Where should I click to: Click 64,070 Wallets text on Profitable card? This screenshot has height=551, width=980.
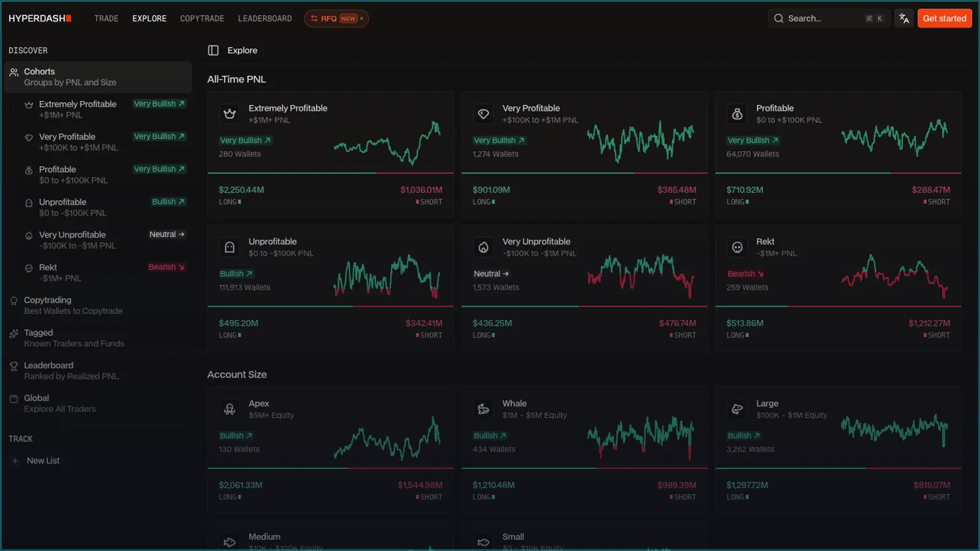[x=753, y=154]
